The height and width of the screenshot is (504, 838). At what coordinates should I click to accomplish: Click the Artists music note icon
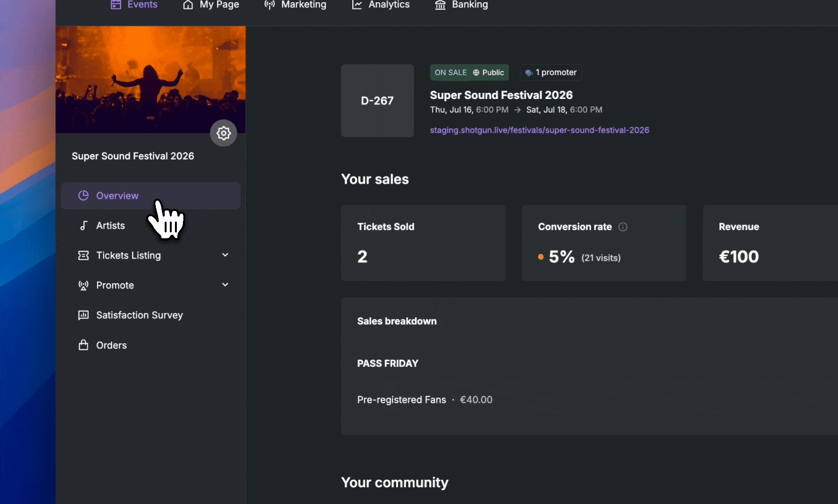(x=84, y=225)
